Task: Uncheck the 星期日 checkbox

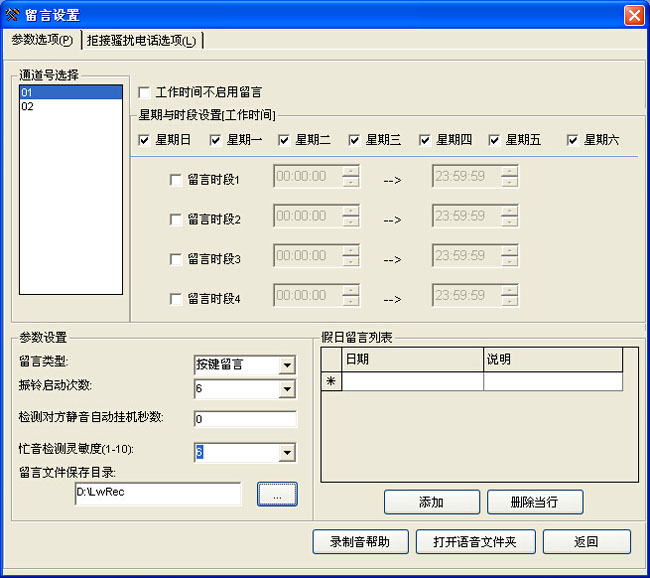Action: point(144,140)
